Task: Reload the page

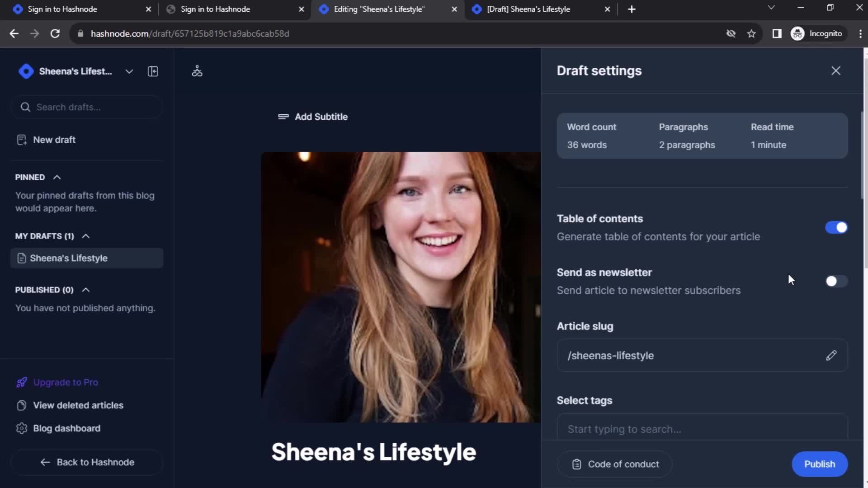Action: pyautogui.click(x=55, y=33)
